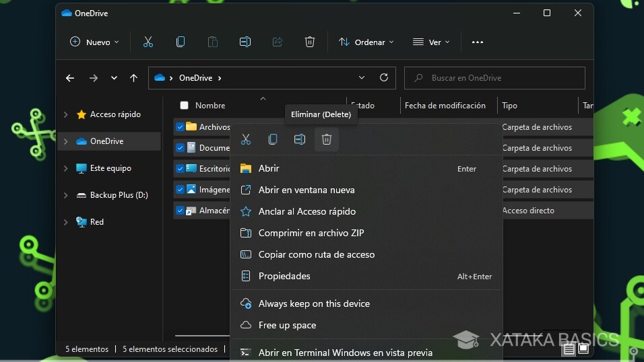Open the Ver view options dropdown
The image size is (644, 362).
[431, 42]
